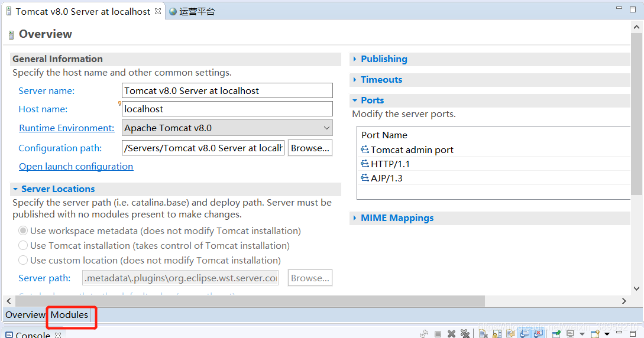Click the HTTP/1.1 port row icon

(365, 164)
